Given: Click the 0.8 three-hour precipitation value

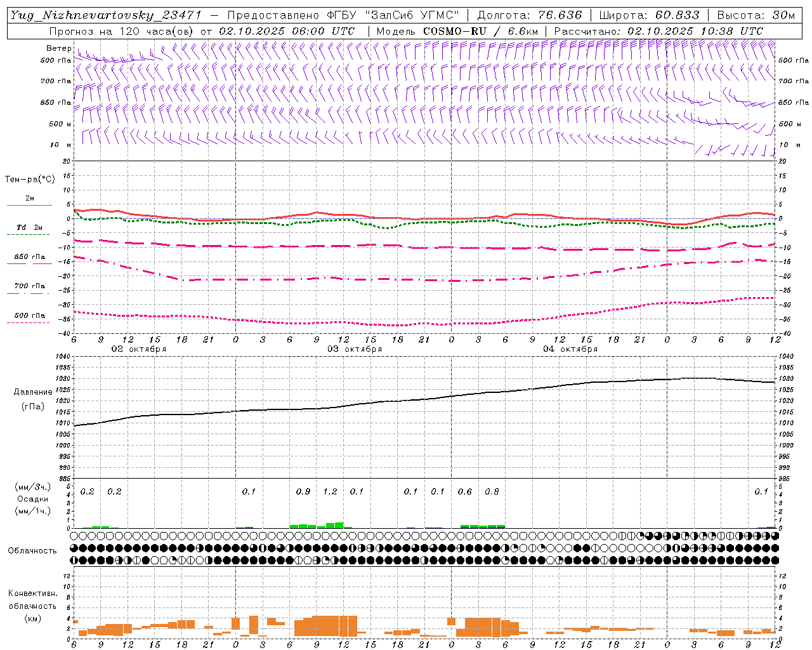Looking at the screenshot, I should pyautogui.click(x=492, y=491).
